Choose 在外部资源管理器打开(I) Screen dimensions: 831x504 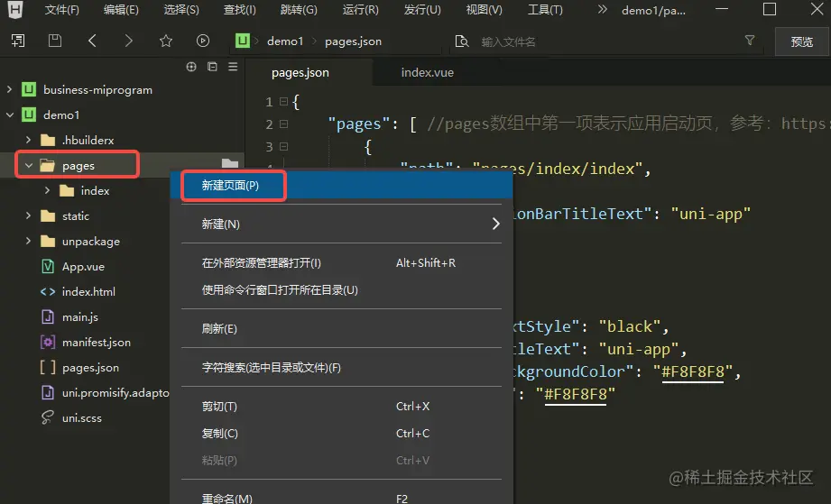[341, 263]
